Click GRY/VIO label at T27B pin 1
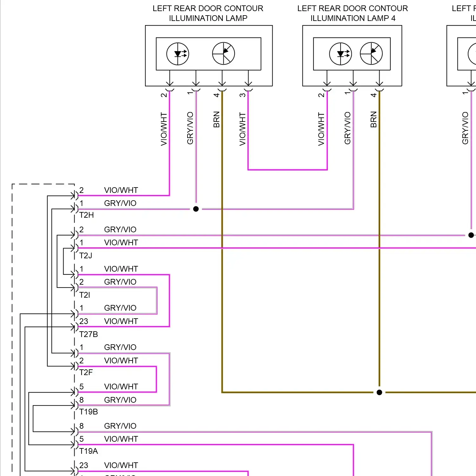 (120, 308)
